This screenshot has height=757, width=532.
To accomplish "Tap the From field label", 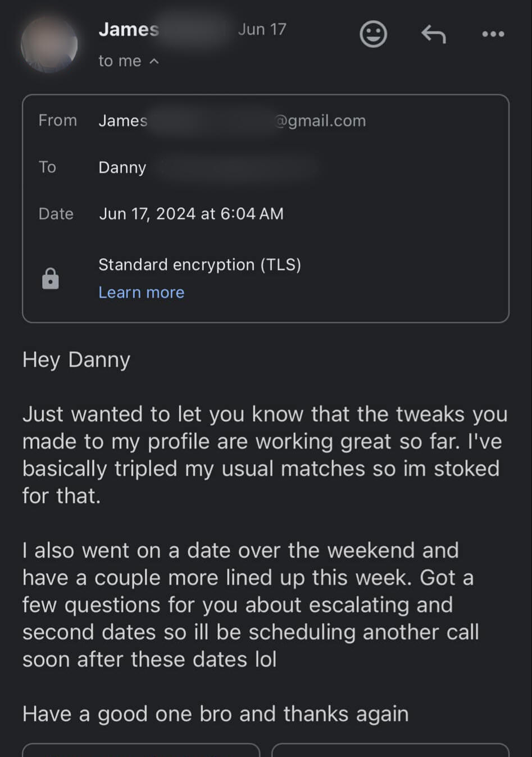I will (57, 120).
